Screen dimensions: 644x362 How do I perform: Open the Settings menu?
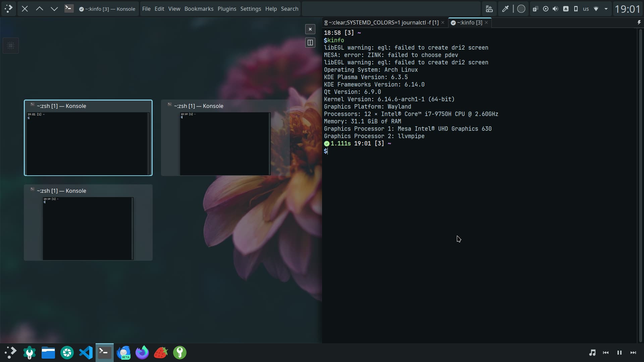click(251, 9)
